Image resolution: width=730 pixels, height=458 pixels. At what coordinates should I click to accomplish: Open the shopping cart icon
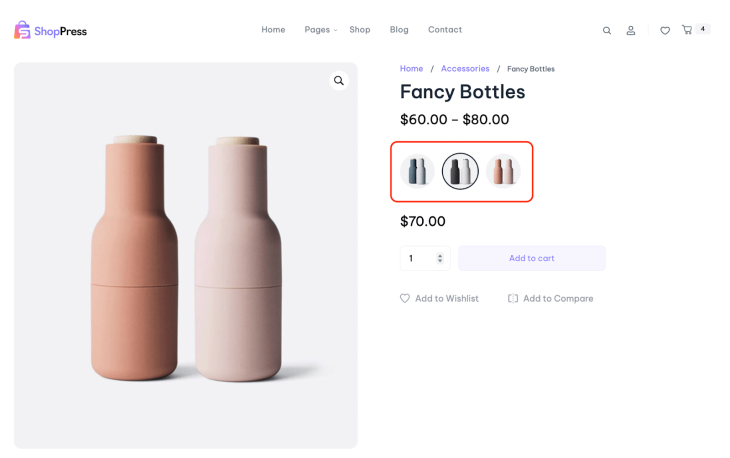(687, 30)
